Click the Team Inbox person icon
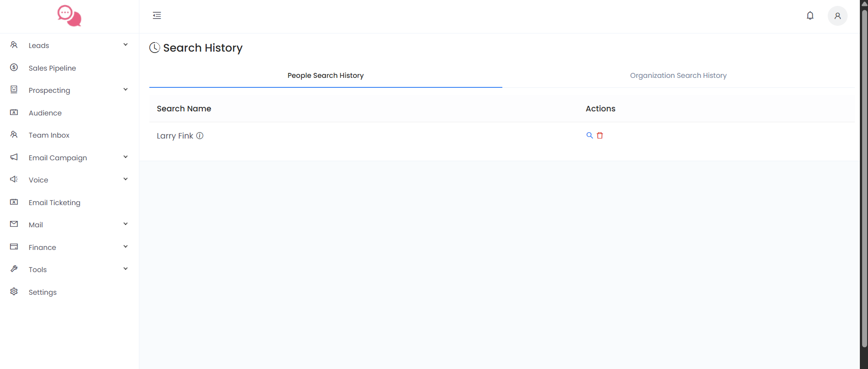Viewport: 868px width, 369px height. click(14, 134)
